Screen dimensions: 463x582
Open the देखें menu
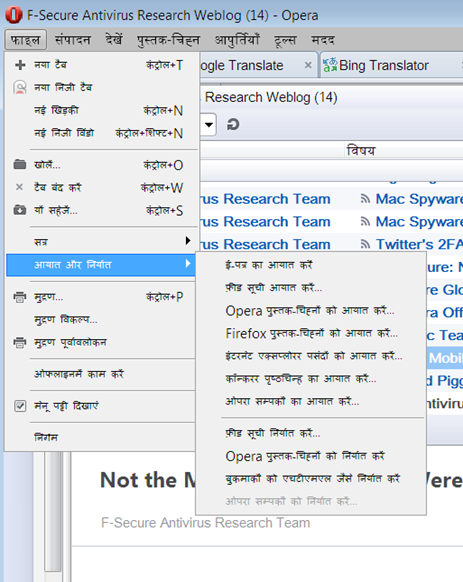114,39
